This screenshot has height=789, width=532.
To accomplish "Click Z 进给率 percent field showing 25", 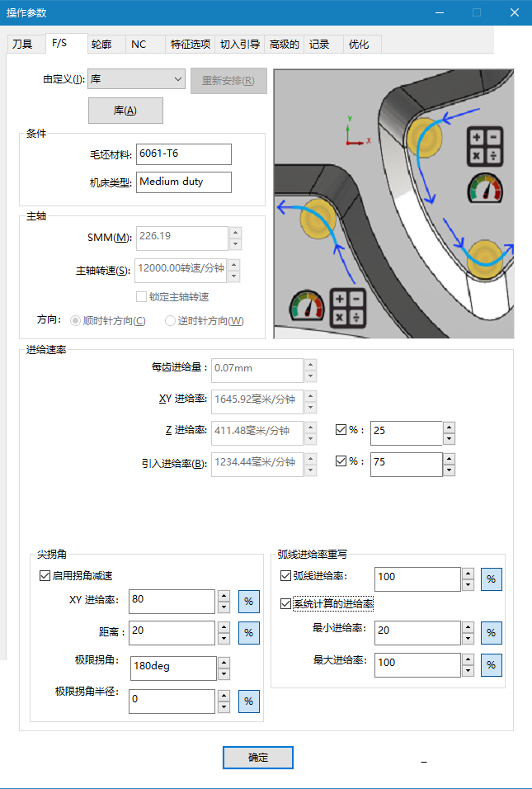I will coord(407,433).
